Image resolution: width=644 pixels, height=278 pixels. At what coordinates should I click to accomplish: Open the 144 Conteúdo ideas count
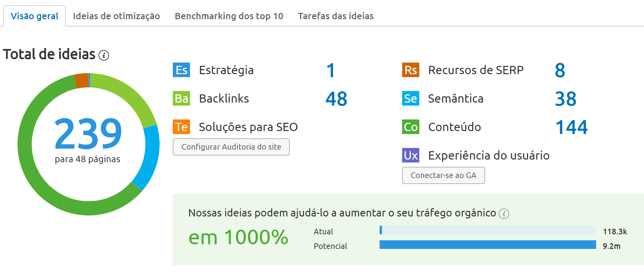[571, 127]
